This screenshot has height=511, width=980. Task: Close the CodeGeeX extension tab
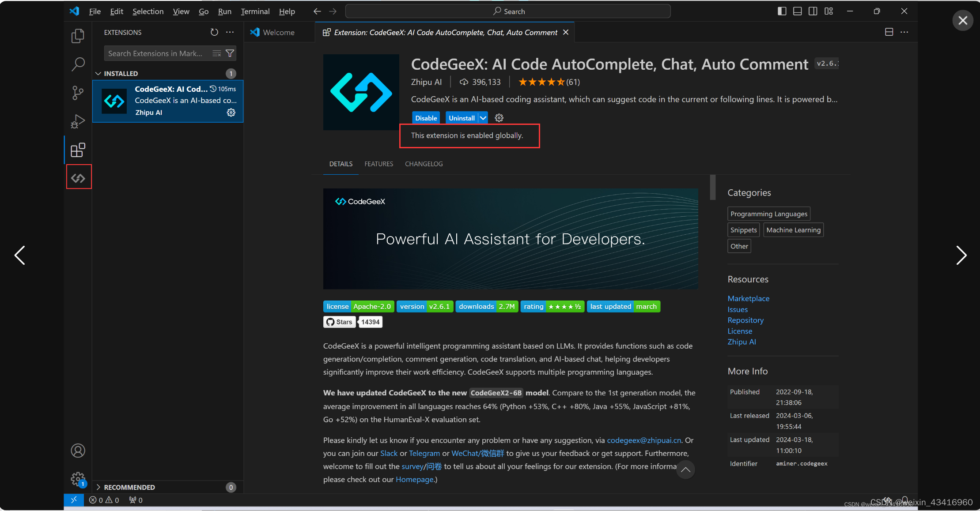click(566, 32)
